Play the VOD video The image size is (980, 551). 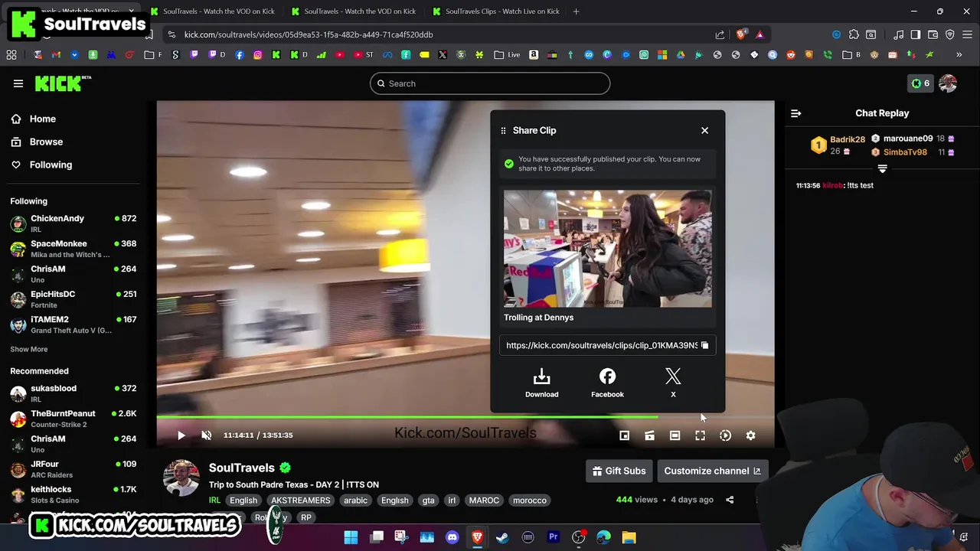pos(181,435)
